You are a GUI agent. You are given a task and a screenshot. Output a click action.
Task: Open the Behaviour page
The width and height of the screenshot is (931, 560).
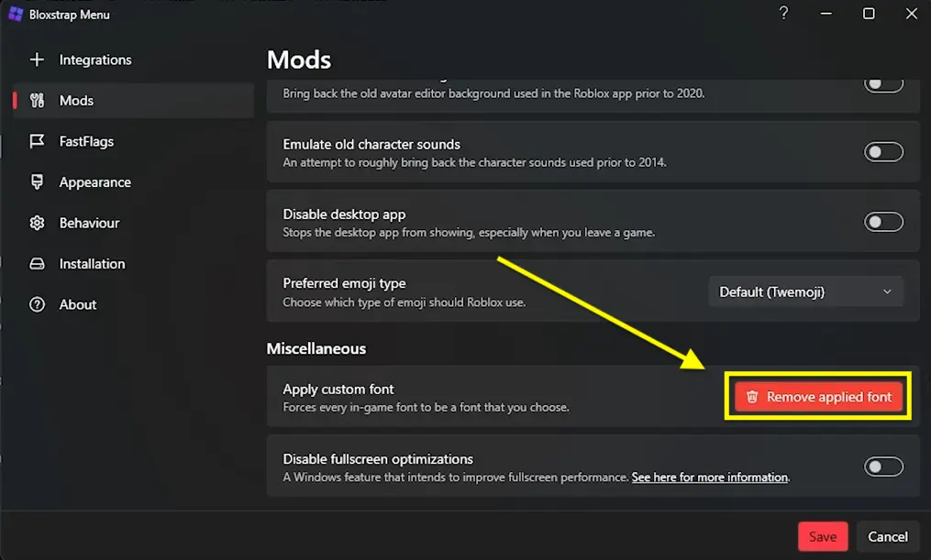(x=90, y=223)
